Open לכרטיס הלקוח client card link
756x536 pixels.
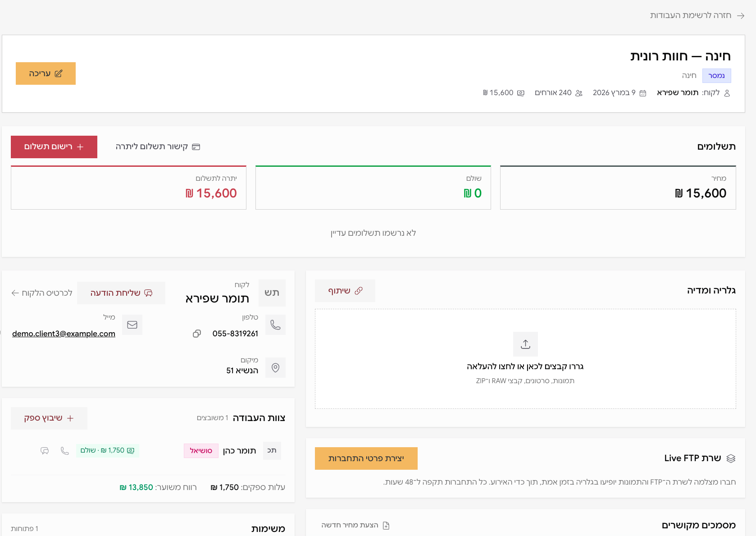point(42,293)
